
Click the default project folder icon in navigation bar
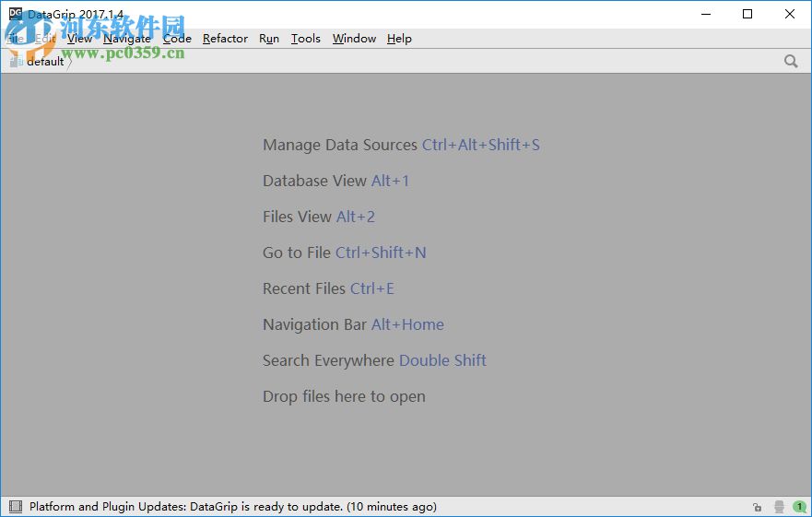16,61
